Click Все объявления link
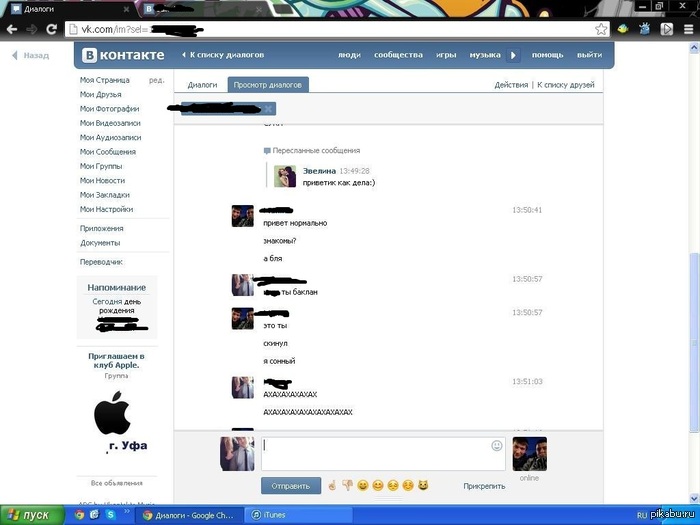This screenshot has height=525, width=700. pos(117,483)
